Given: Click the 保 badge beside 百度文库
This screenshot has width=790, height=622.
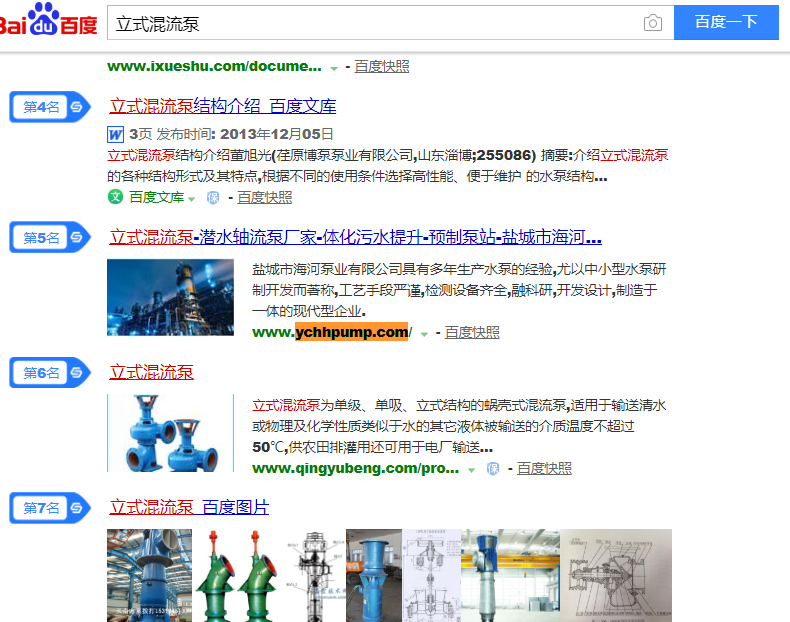Looking at the screenshot, I should tap(213, 198).
